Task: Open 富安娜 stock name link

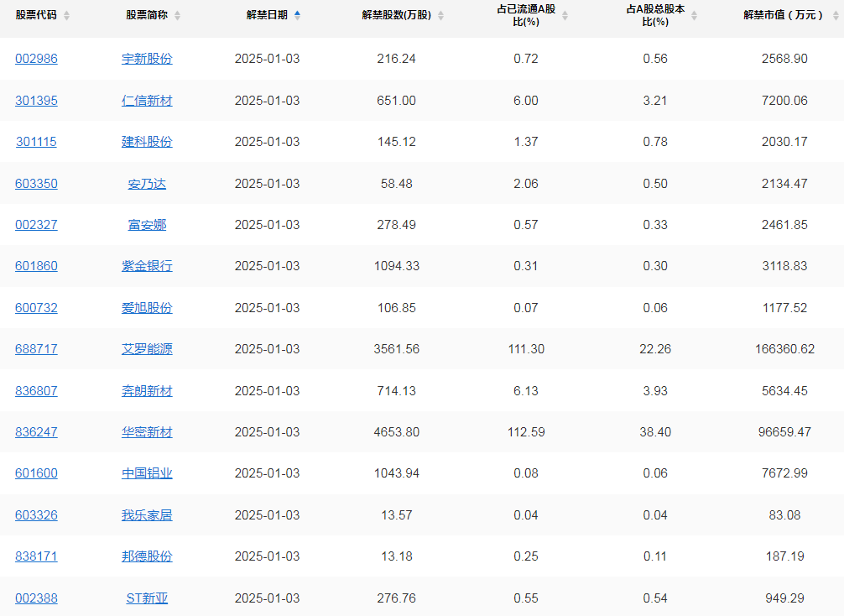Action: (x=147, y=225)
